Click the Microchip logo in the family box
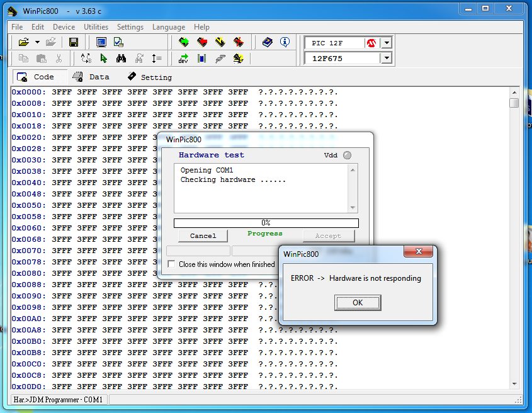This screenshot has height=413, width=532. pyautogui.click(x=371, y=43)
